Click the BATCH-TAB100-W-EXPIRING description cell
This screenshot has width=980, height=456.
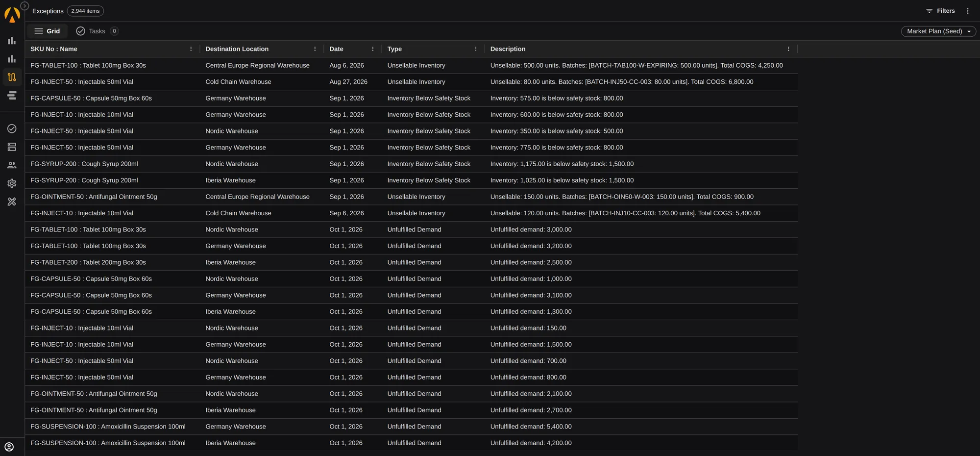(637, 65)
